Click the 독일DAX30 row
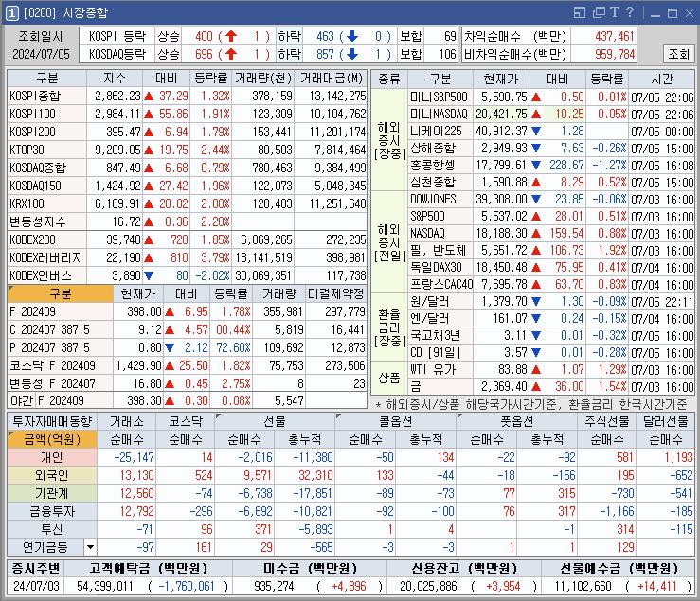This screenshot has width=700, height=601. pyautogui.click(x=551, y=267)
